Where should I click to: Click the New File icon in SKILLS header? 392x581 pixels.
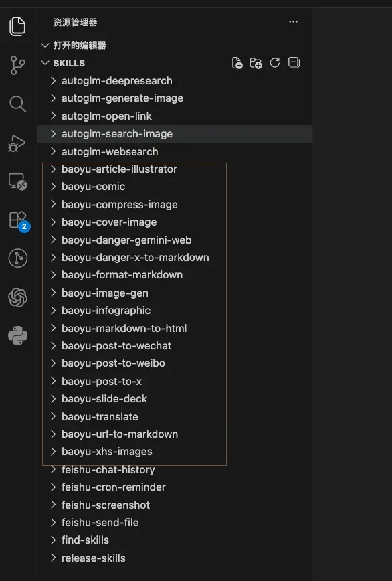tap(237, 63)
